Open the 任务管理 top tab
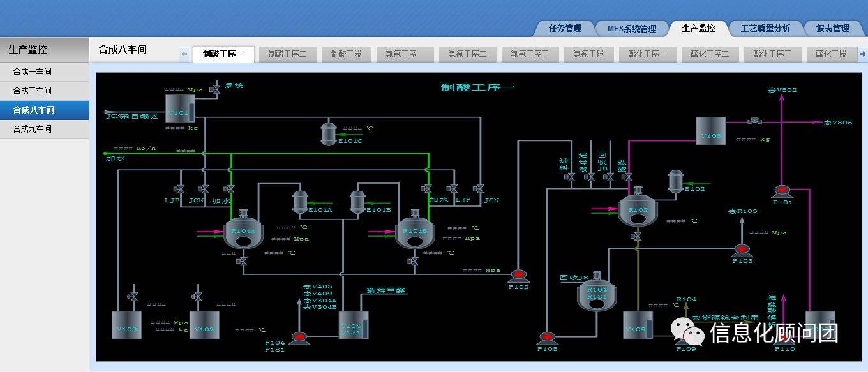 click(565, 28)
